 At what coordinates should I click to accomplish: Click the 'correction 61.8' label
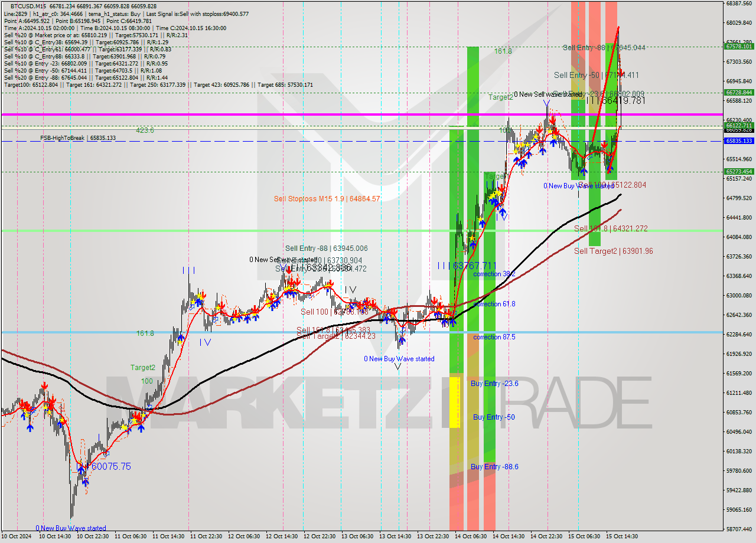(x=494, y=304)
